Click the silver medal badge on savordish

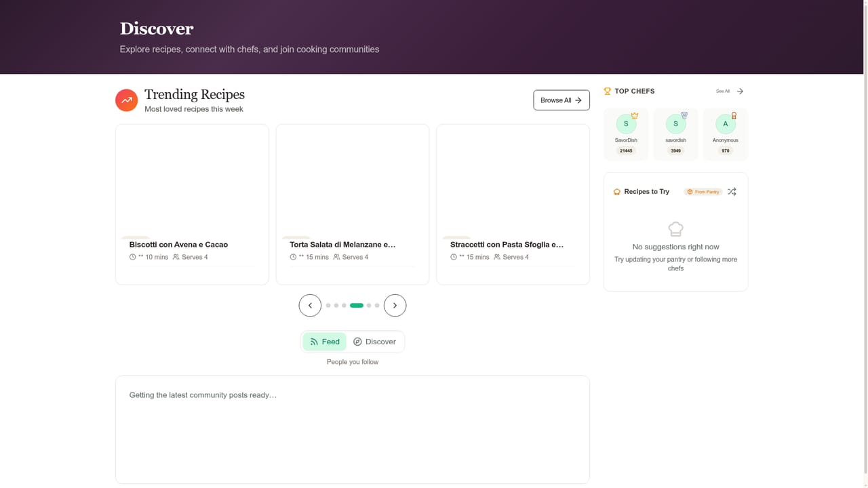pos(684,115)
